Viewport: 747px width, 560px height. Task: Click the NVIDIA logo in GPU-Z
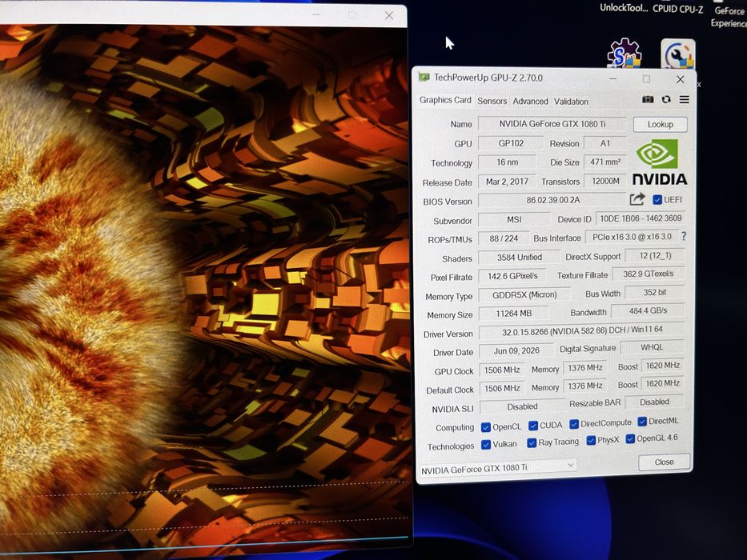(x=660, y=162)
